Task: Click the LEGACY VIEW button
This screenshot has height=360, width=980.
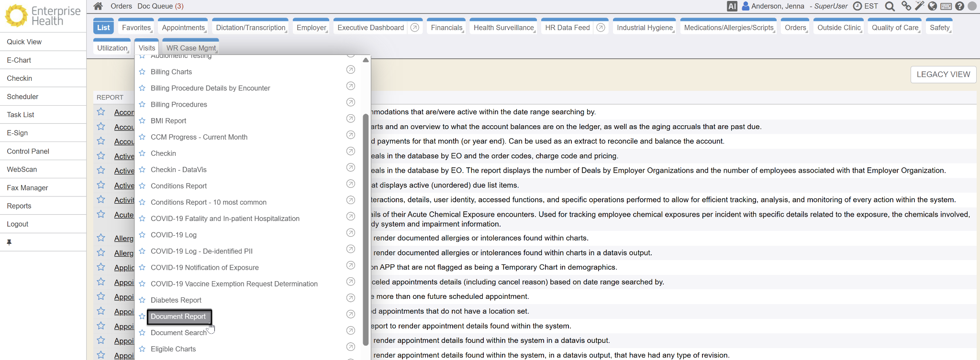Action: pos(943,75)
